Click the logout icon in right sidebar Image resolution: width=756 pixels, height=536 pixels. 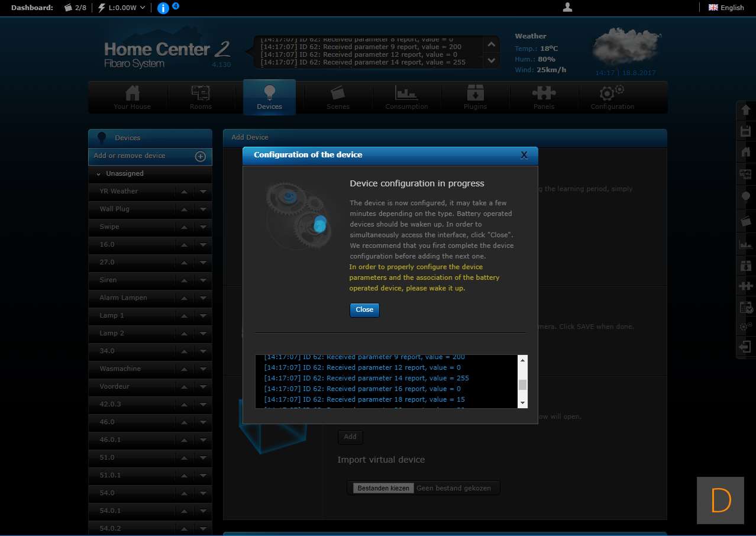pos(745,347)
